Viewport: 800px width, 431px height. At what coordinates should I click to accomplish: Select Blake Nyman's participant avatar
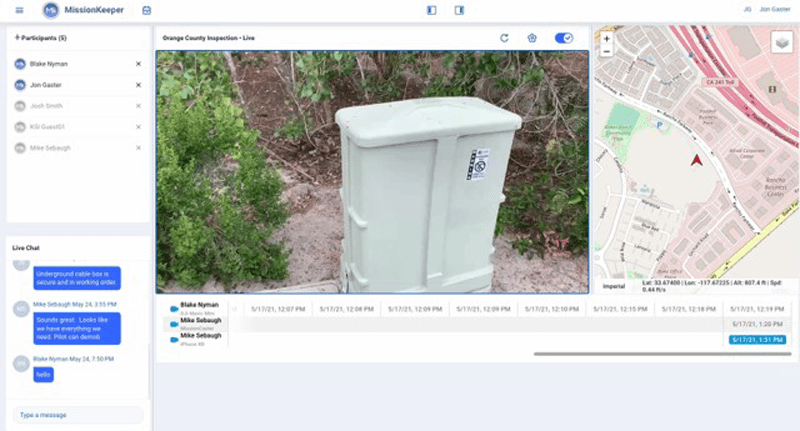coord(20,64)
